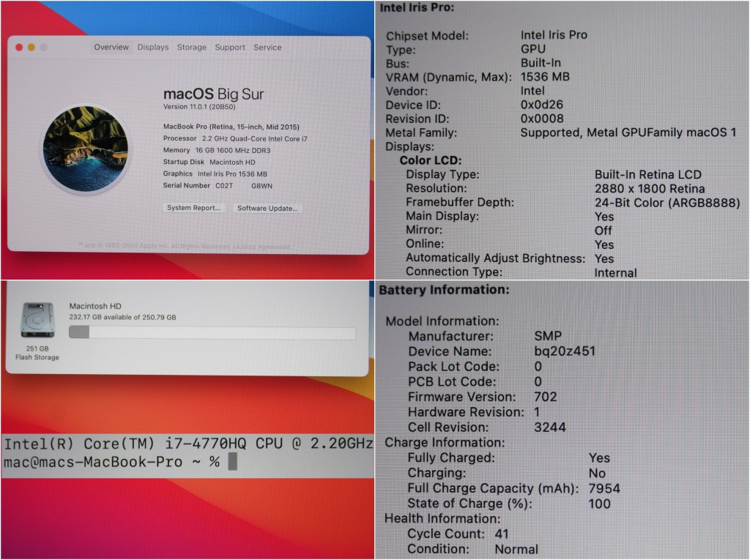Select 'MacBook Pro (Retina, 15-inch, Mid 2015)'

tap(231, 127)
